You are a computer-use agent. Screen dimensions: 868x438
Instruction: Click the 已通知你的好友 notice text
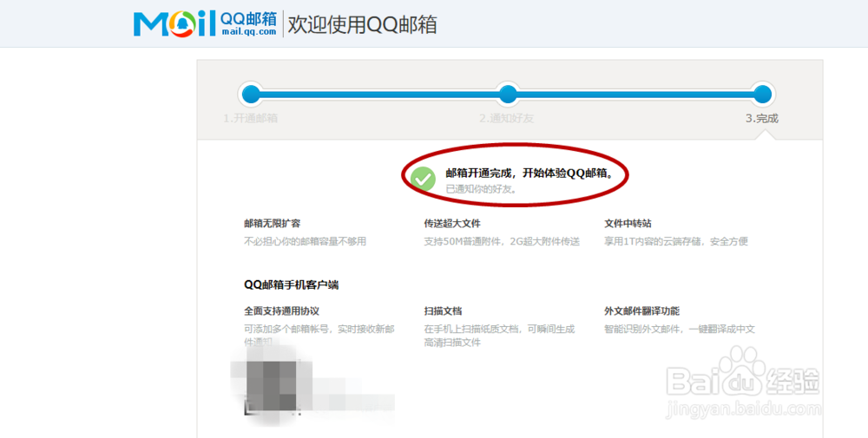click(482, 189)
